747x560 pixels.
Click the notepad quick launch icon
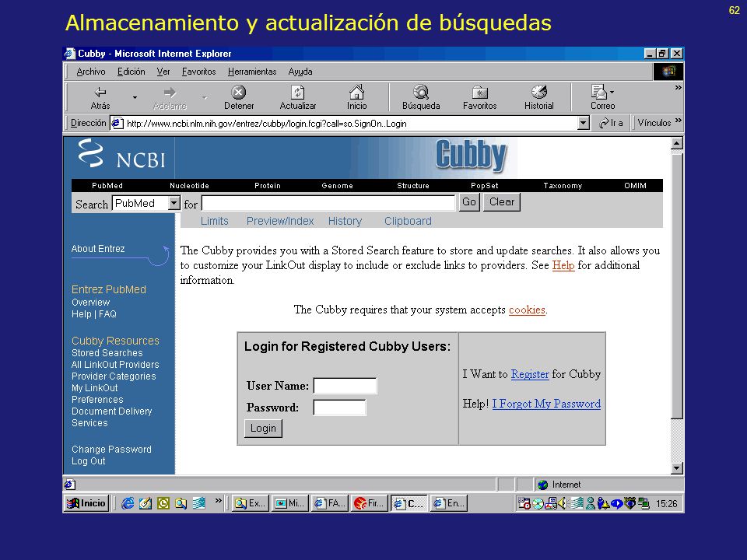pos(146,503)
